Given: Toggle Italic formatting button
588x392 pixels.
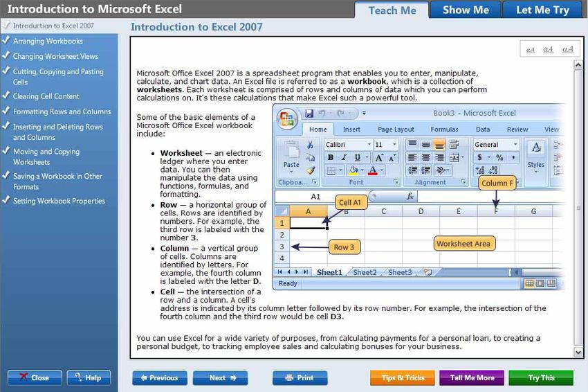Looking at the screenshot, I should (344, 158).
